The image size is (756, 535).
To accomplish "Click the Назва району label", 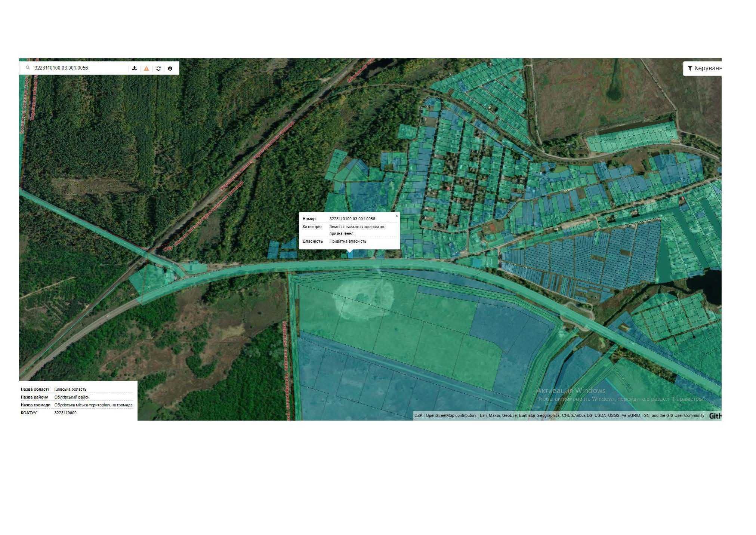I will (34, 397).
